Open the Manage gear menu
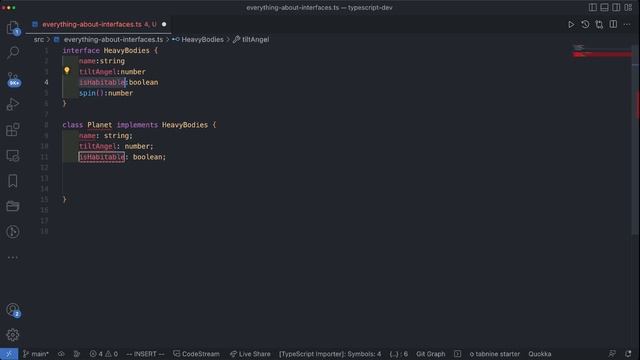The height and width of the screenshot is (360, 640). click(x=13, y=335)
